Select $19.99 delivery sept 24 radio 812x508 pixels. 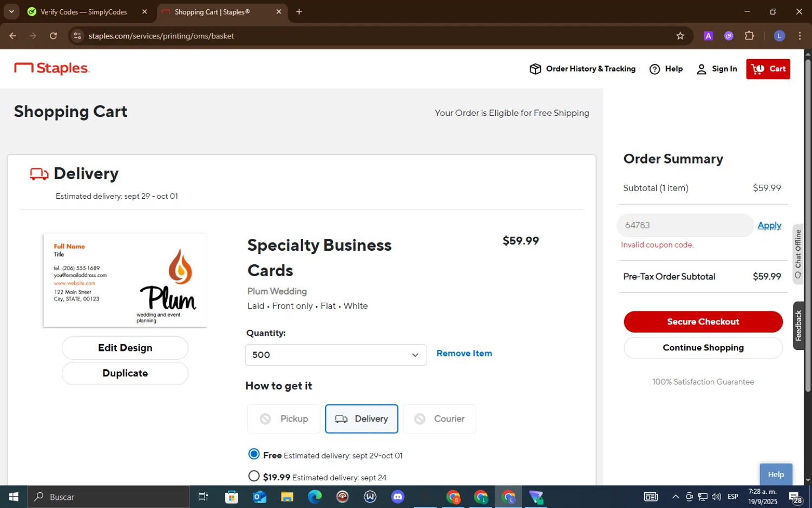pos(253,476)
